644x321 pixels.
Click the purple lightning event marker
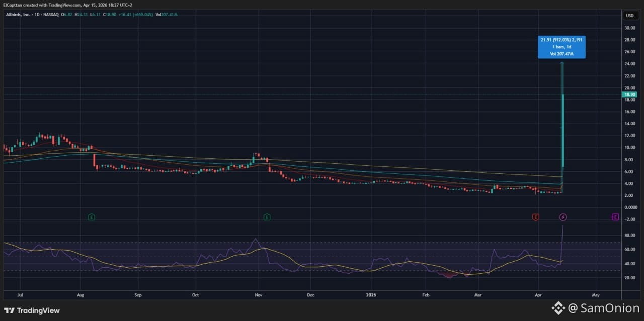click(x=563, y=217)
